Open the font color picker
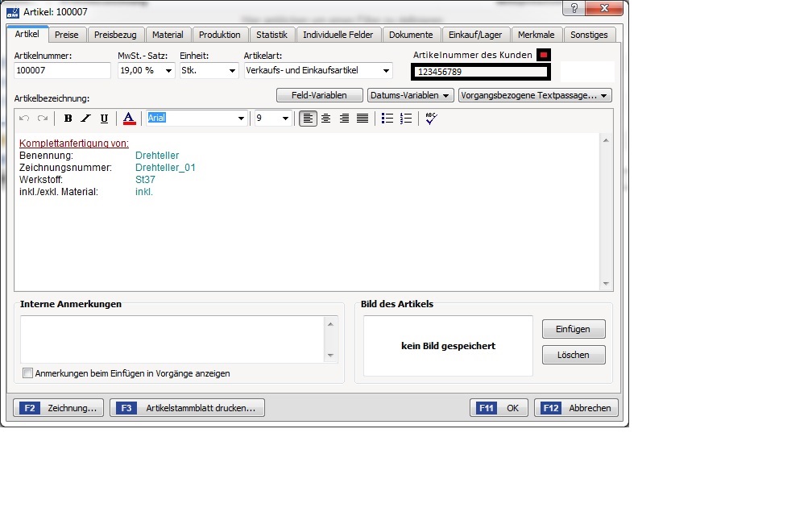This screenshot has width=812, height=508. click(x=129, y=119)
